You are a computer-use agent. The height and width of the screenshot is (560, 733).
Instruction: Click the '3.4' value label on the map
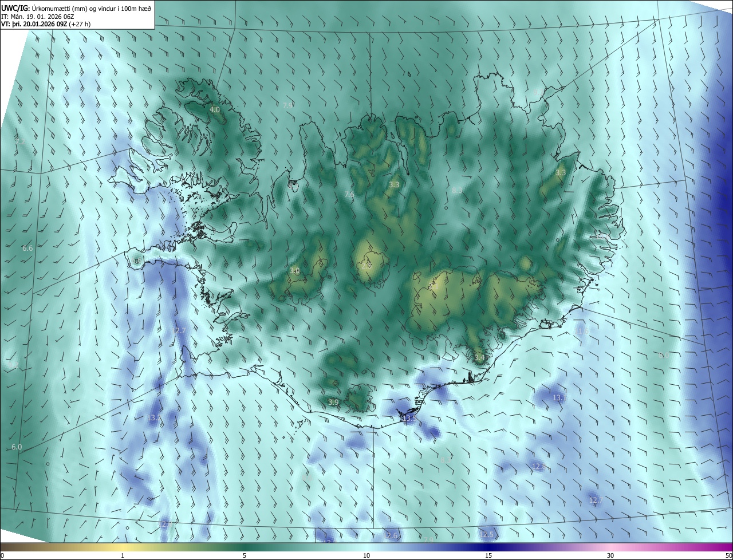tap(479, 358)
